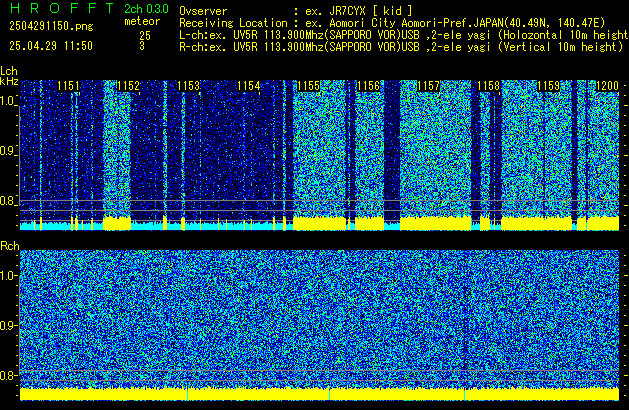Click the 1156 time marker label
This screenshot has height=410, width=629.
click(x=368, y=86)
